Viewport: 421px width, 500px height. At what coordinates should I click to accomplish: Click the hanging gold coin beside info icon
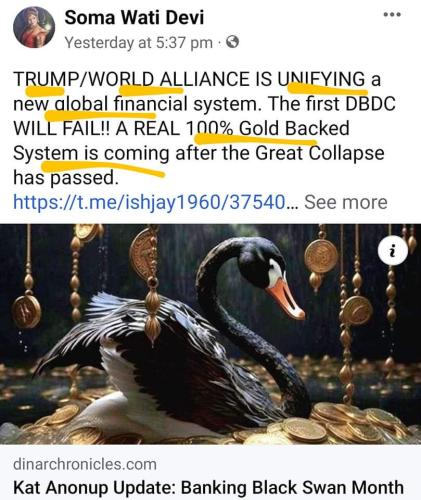[x=321, y=256]
